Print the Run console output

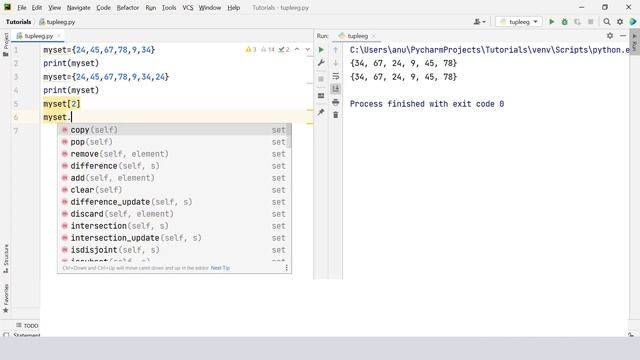click(x=336, y=102)
